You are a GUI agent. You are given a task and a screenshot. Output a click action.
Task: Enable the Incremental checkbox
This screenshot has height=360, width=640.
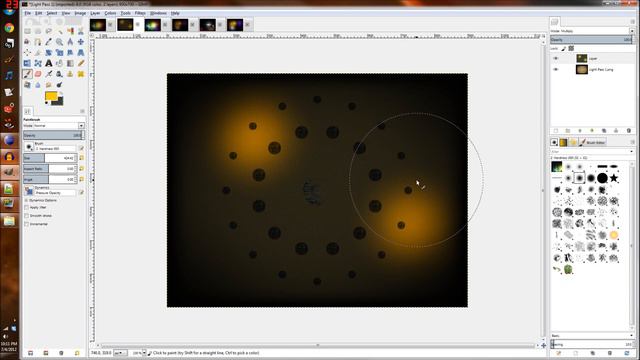point(27,224)
